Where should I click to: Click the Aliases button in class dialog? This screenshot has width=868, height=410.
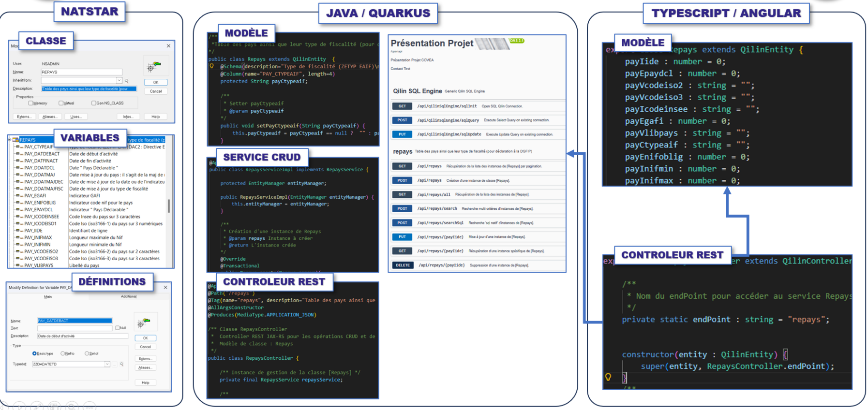[x=49, y=117]
